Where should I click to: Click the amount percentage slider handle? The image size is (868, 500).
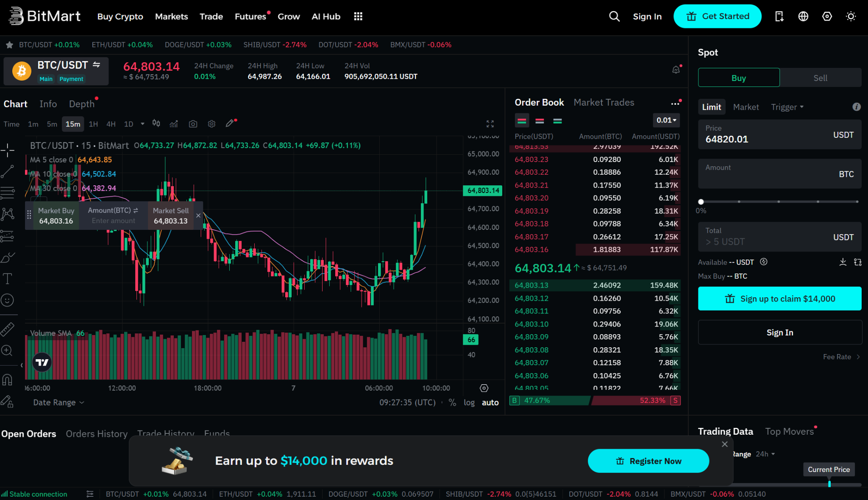[701, 202]
